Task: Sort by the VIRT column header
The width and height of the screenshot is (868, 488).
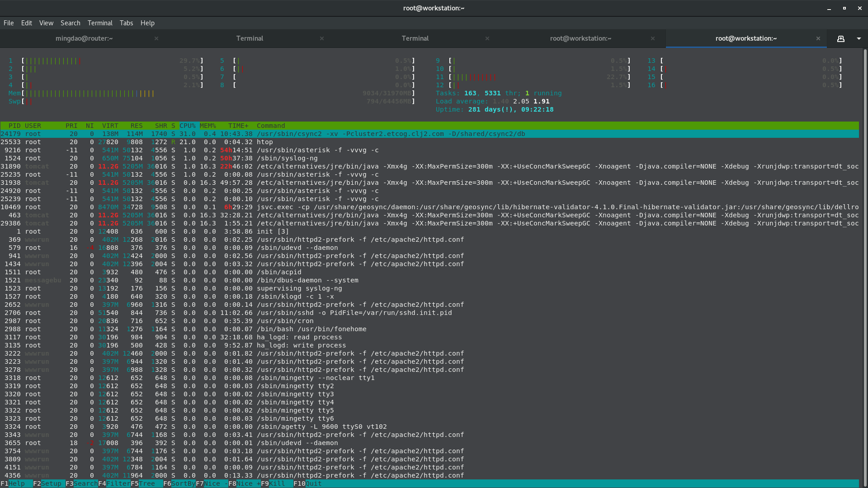Action: [x=110, y=126]
